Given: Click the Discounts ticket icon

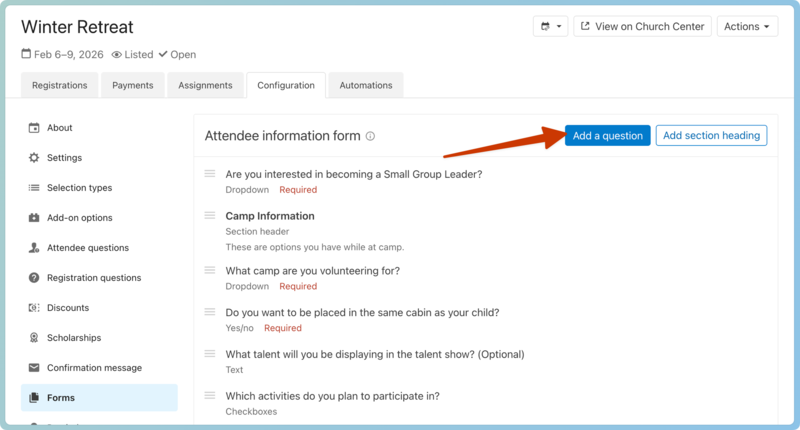Looking at the screenshot, I should click(34, 308).
